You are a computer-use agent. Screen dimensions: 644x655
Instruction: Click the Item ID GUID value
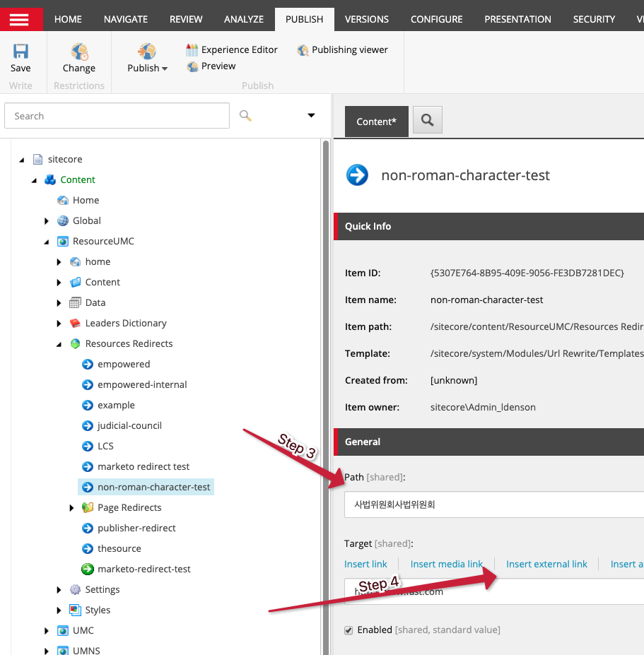click(527, 273)
